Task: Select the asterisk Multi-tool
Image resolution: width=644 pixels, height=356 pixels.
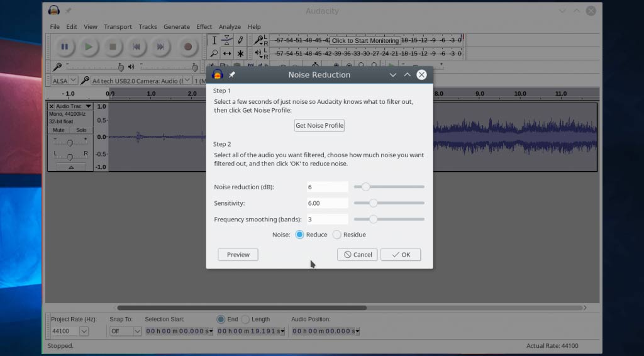Action: point(240,53)
